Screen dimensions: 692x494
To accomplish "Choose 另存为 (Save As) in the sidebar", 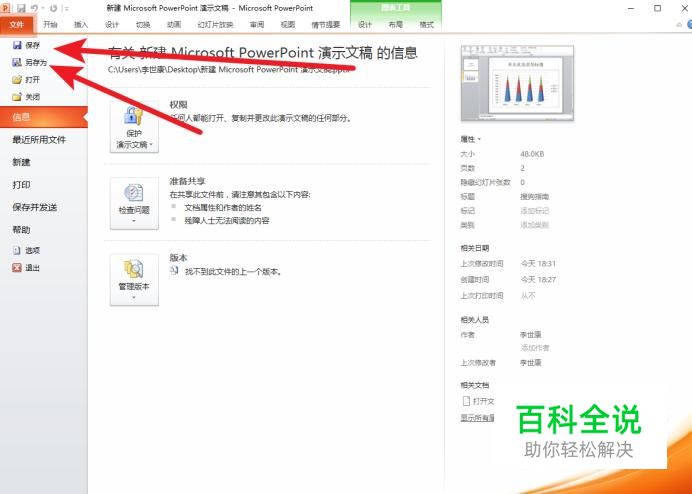I will click(30, 62).
